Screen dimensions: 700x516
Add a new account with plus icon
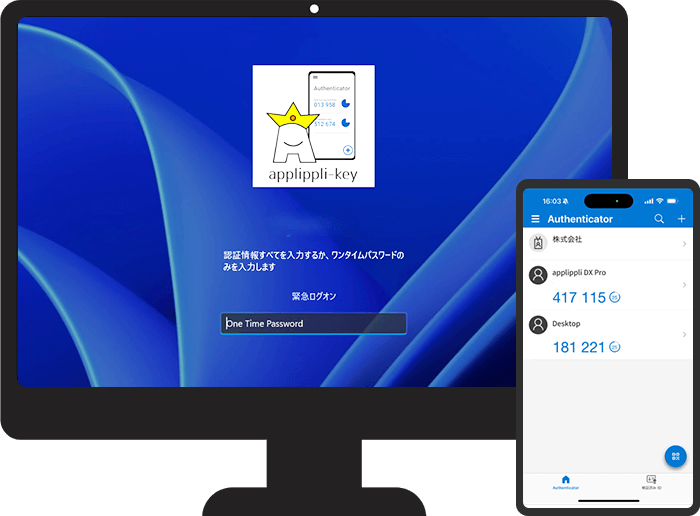(682, 219)
